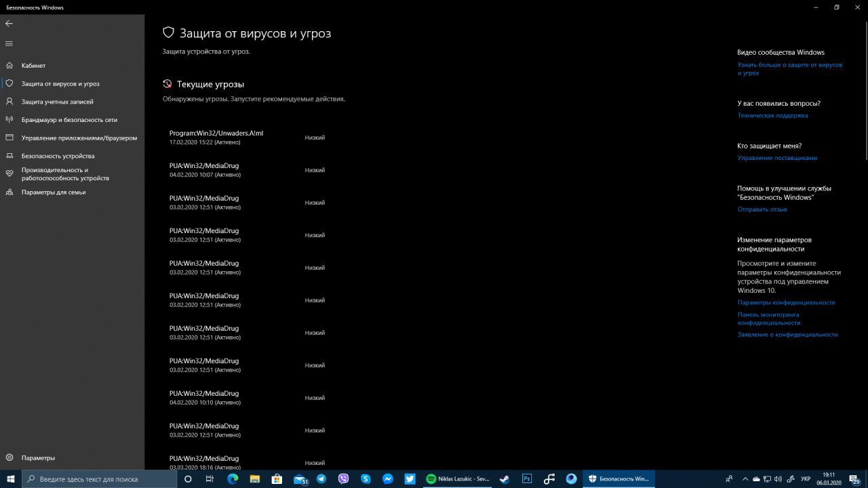Toggle the hamburger navigation menu
Image resolution: width=868 pixels, height=488 pixels.
click(9, 43)
